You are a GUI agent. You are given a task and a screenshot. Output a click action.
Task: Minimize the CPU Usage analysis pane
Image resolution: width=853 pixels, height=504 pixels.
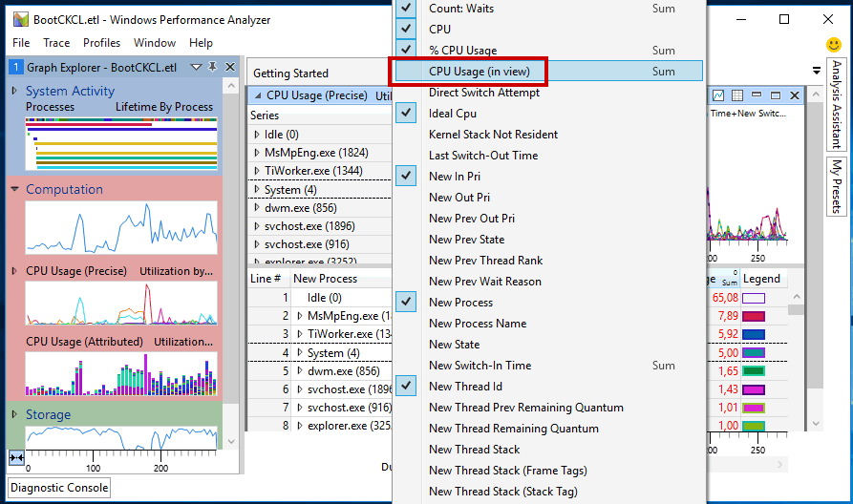point(757,94)
